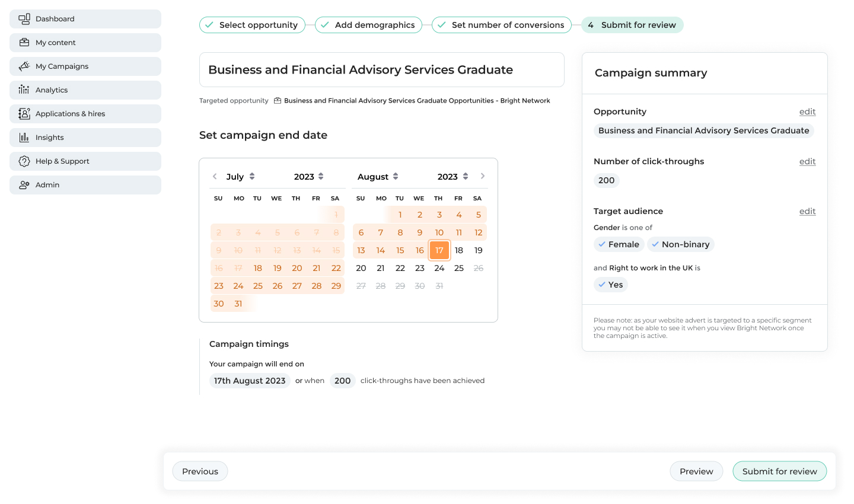Open the Dashboard sidebar icon
Screen dimensions: 854x504
pyautogui.click(x=24, y=19)
